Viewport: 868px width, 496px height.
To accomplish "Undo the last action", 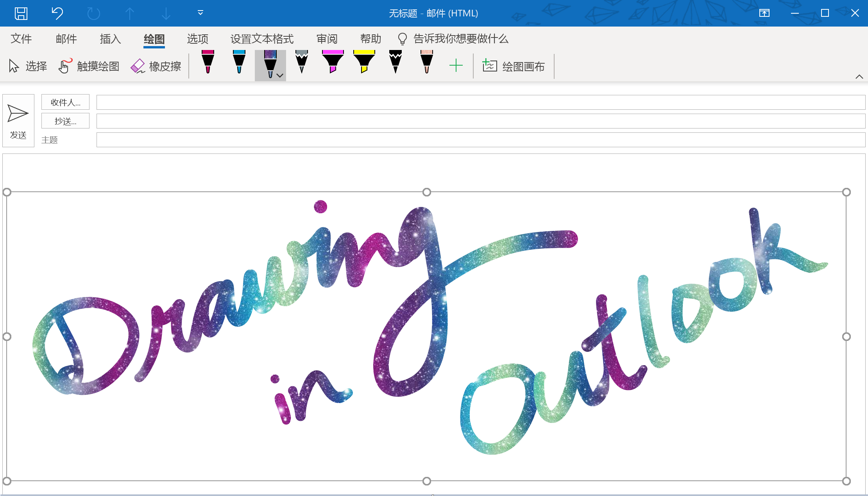I will coord(57,13).
